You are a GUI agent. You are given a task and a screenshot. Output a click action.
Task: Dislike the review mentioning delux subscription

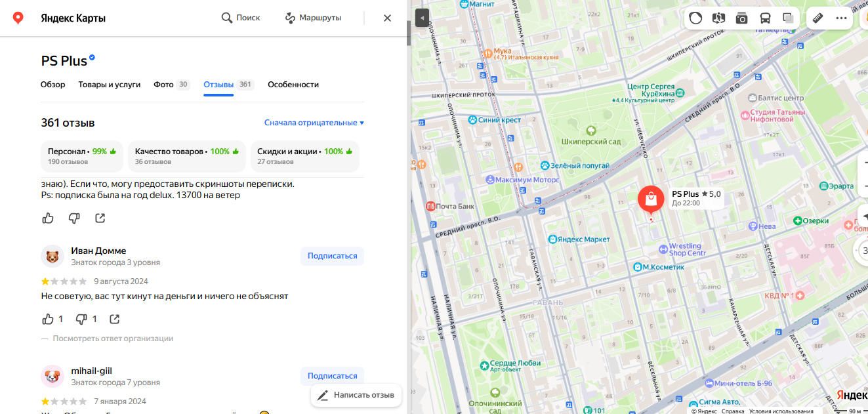pos(74,218)
